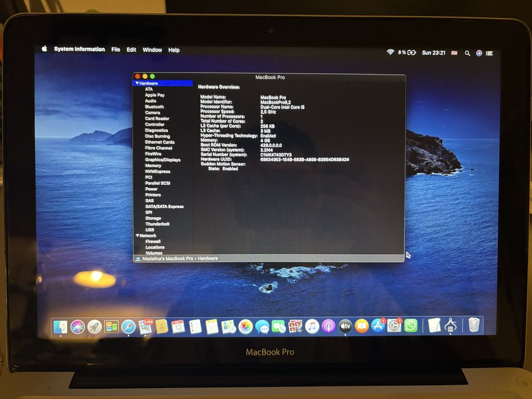Open the Books app
Image resolution: width=532 pixels, height=399 pixels.
tap(362, 327)
